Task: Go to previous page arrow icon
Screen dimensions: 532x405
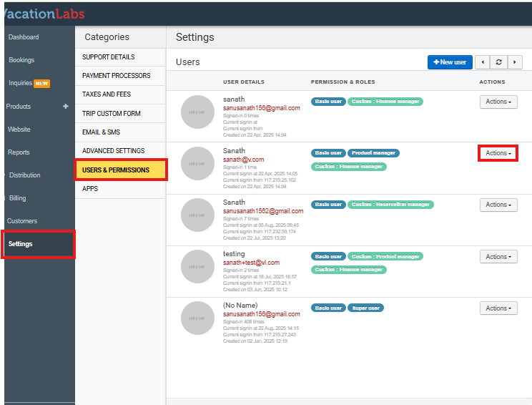Action: click(x=483, y=62)
